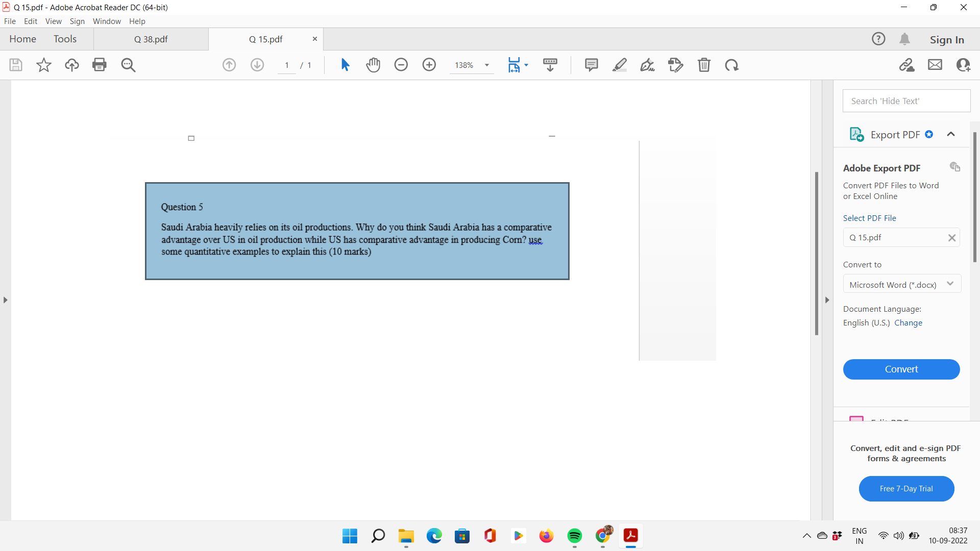The width and height of the screenshot is (980, 551).
Task: Click the Spotify icon in the taskbar
Action: [575, 536]
